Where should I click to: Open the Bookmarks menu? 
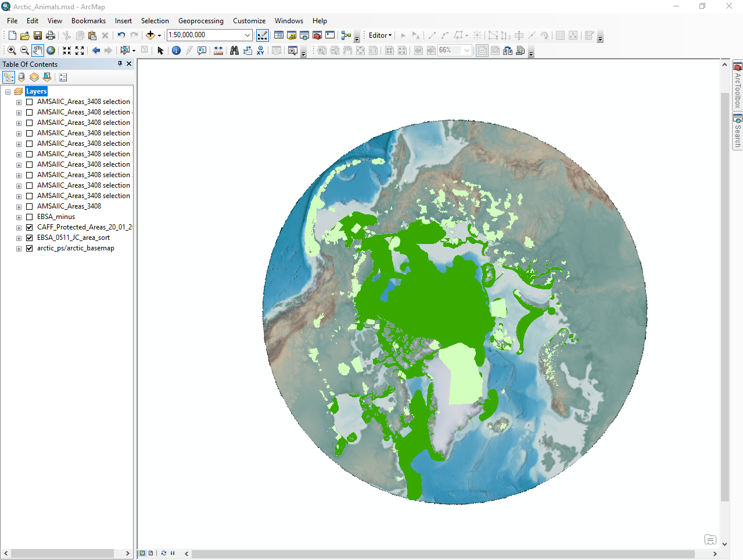point(88,21)
